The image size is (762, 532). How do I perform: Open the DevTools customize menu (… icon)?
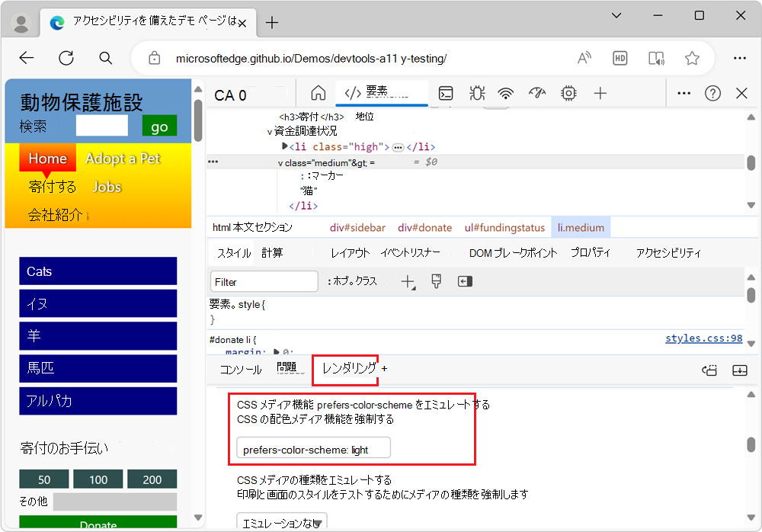click(x=684, y=93)
